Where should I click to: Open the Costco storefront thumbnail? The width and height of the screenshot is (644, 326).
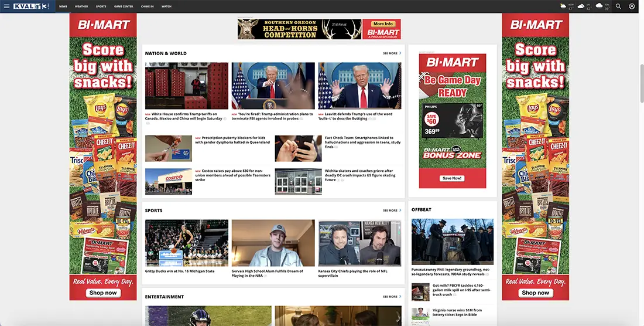(x=169, y=181)
